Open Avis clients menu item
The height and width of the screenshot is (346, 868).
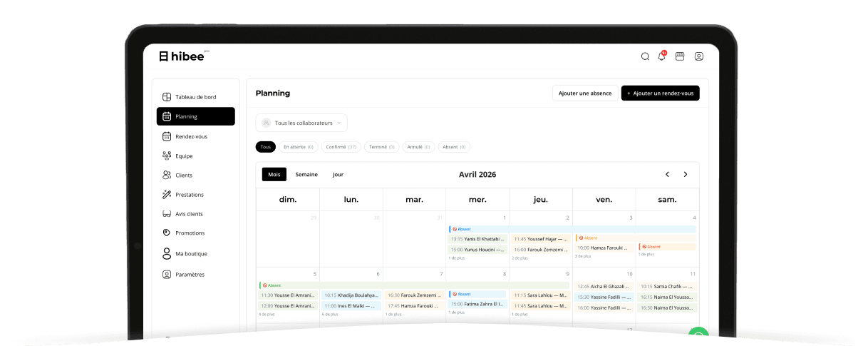tap(195, 214)
